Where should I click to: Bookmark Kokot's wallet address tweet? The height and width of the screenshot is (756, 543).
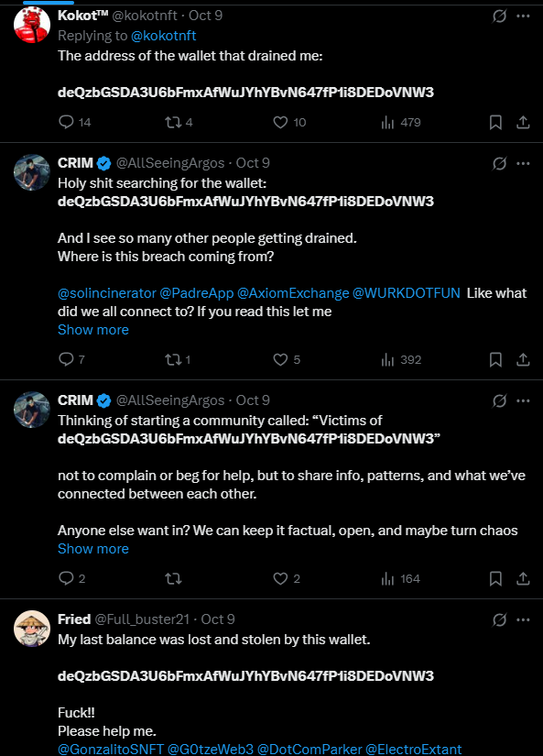[x=495, y=122]
